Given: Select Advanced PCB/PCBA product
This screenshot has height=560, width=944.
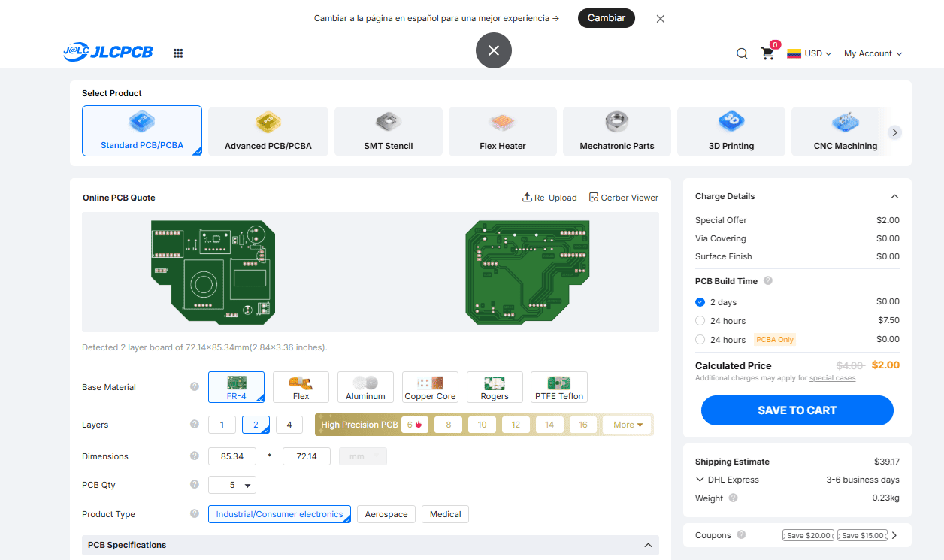Looking at the screenshot, I should coord(268,132).
